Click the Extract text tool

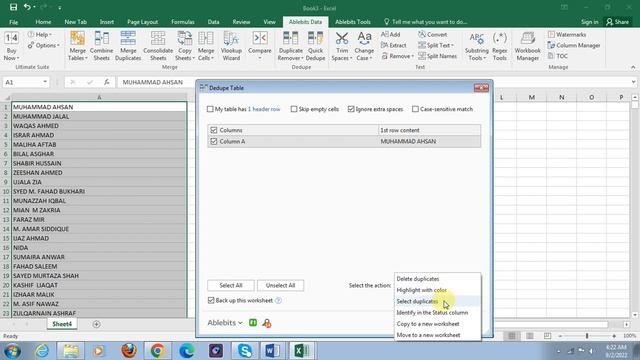393,45
